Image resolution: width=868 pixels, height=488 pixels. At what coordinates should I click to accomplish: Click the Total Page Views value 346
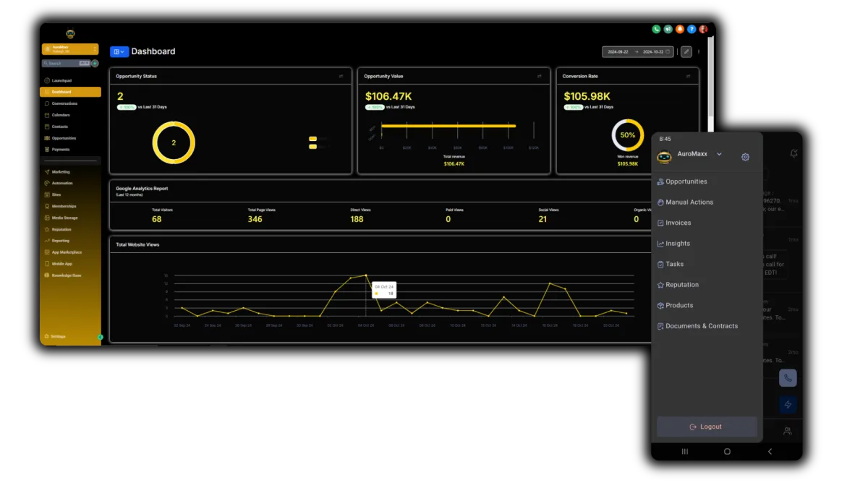point(255,219)
